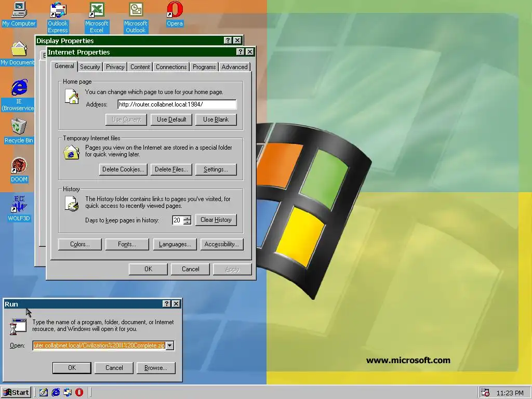
Task: Click the Delete Cookies button
Action: click(123, 169)
